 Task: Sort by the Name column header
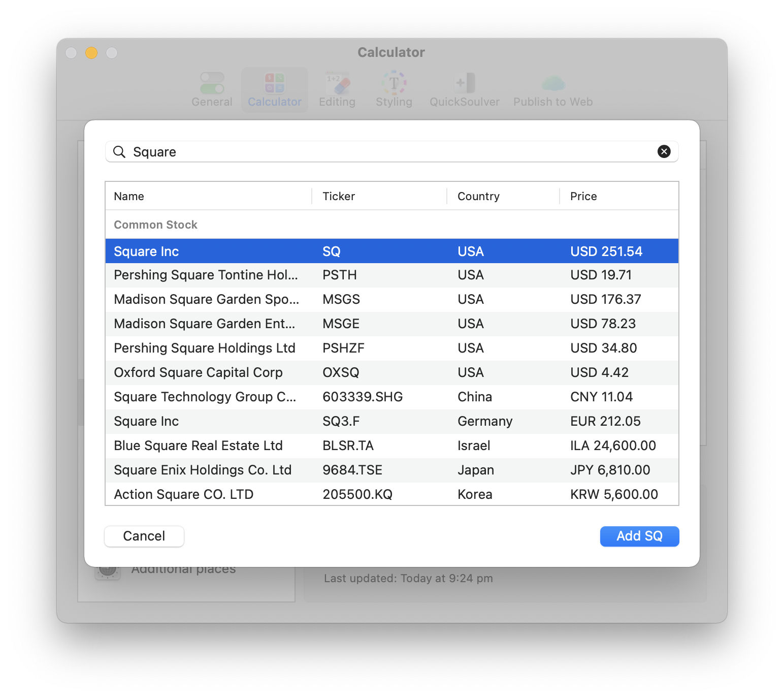[x=209, y=196]
